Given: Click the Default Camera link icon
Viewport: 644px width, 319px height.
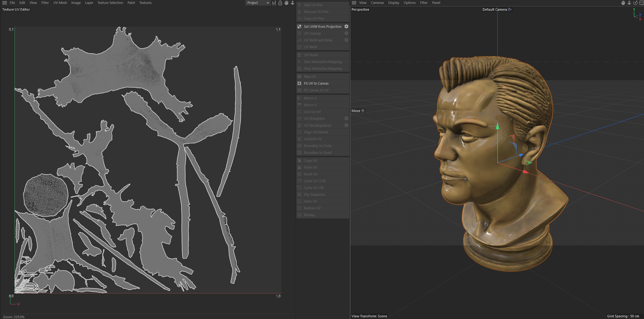Looking at the screenshot, I should pos(510,9).
